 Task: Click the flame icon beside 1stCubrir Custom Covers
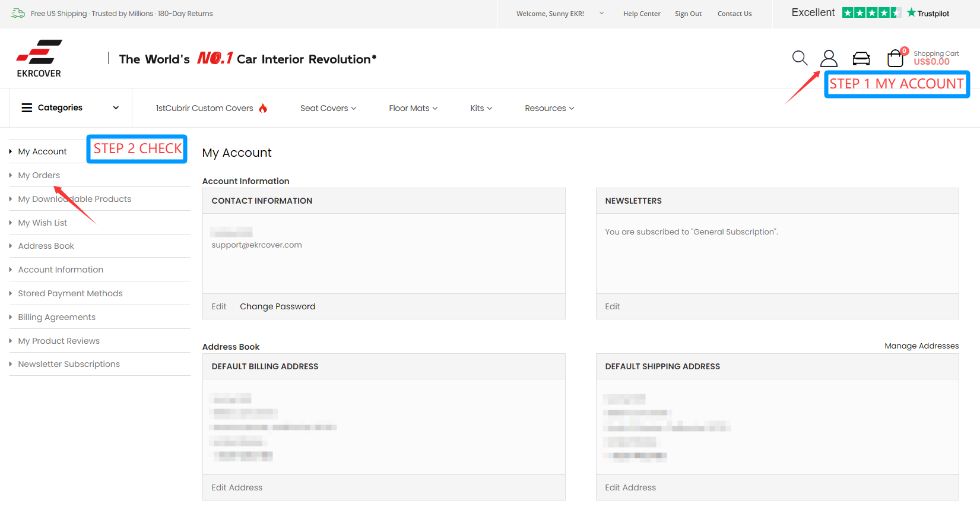(x=263, y=108)
